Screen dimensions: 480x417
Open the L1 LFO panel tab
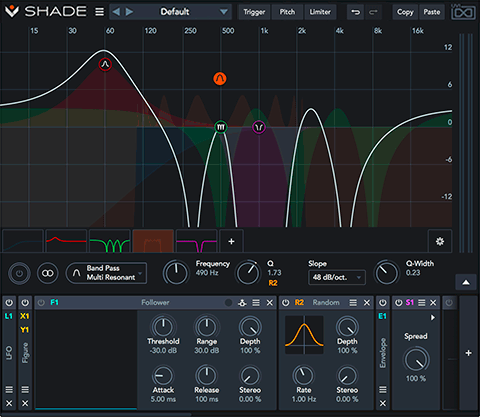pyautogui.click(x=9, y=352)
